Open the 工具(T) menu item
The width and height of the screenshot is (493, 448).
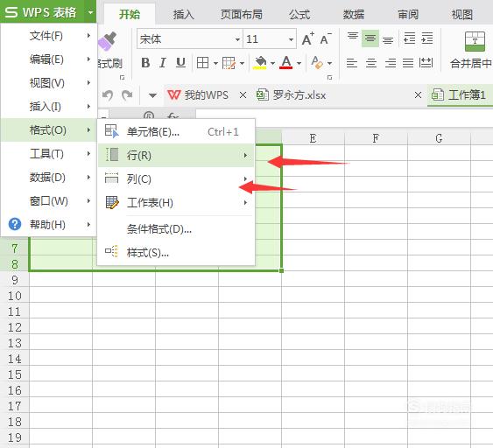click(x=49, y=154)
